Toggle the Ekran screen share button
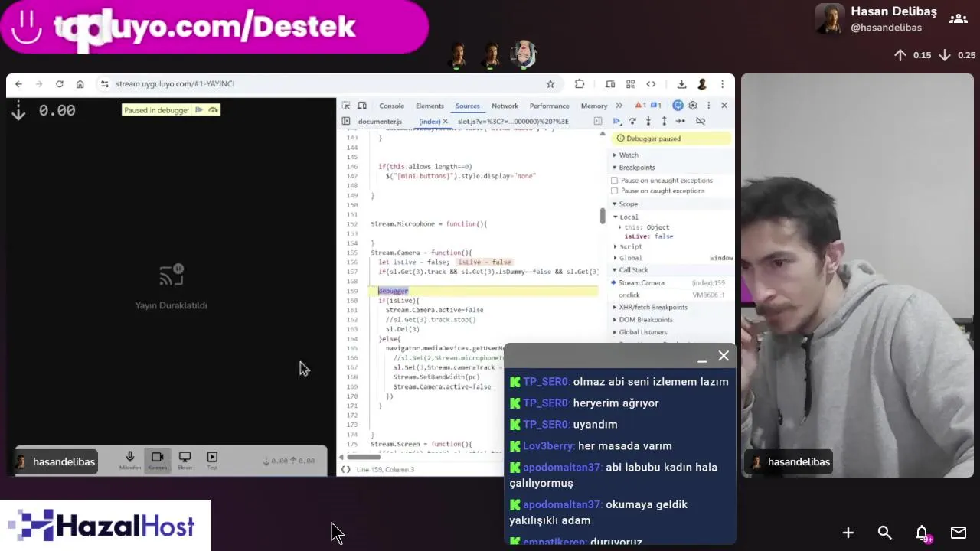980x551 pixels. pos(185,461)
